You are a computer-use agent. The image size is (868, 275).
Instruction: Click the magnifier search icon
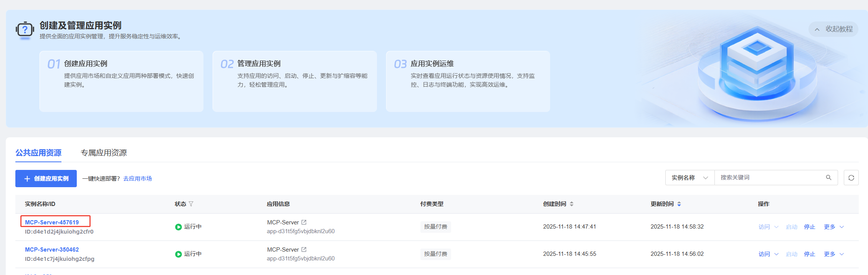828,178
